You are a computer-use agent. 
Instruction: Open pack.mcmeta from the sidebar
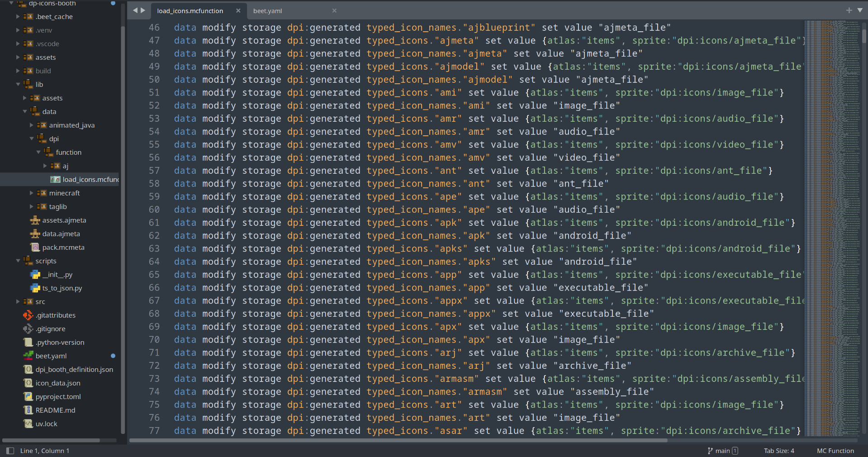pyautogui.click(x=63, y=248)
